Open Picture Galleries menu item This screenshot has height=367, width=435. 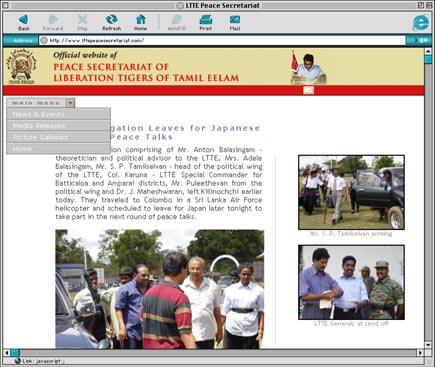click(58, 137)
